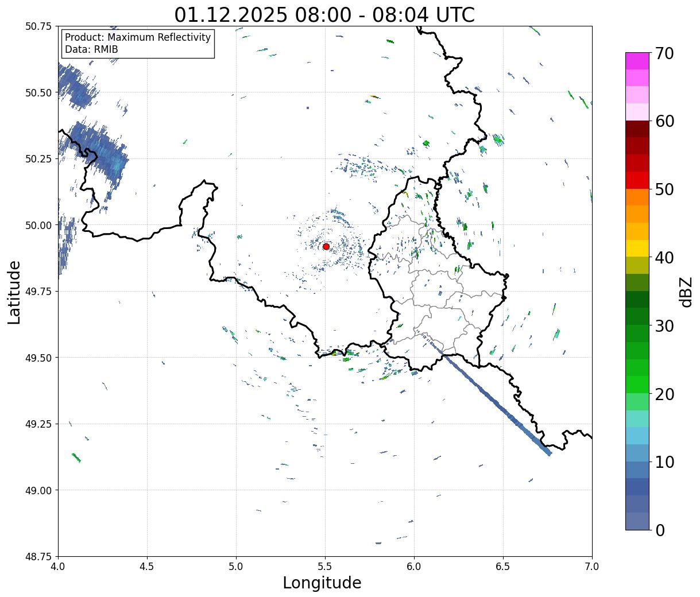This screenshot has height=597, width=700.
Task: Click the longitude tick label 7.0
Action: pos(592,567)
